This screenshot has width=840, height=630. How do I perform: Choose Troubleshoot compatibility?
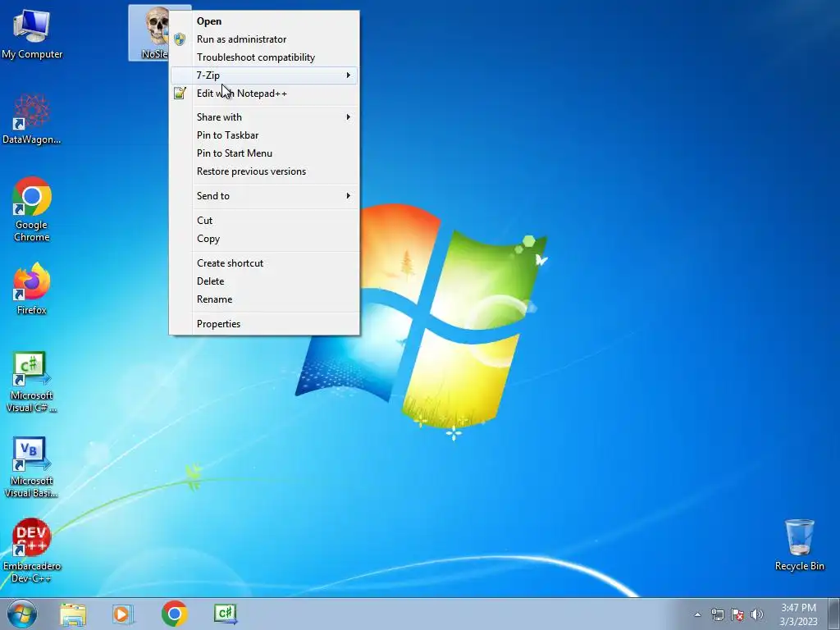tap(264, 57)
